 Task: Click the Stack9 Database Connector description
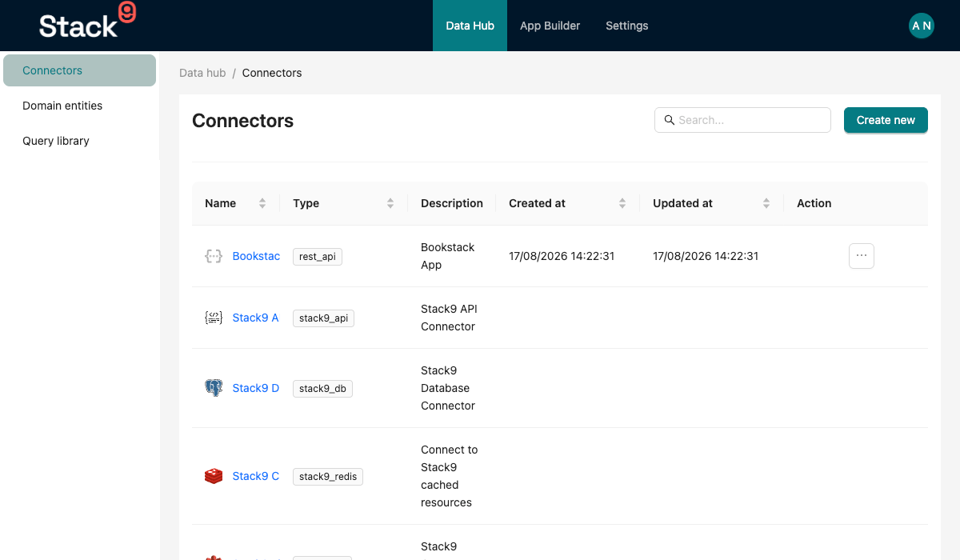448,388
